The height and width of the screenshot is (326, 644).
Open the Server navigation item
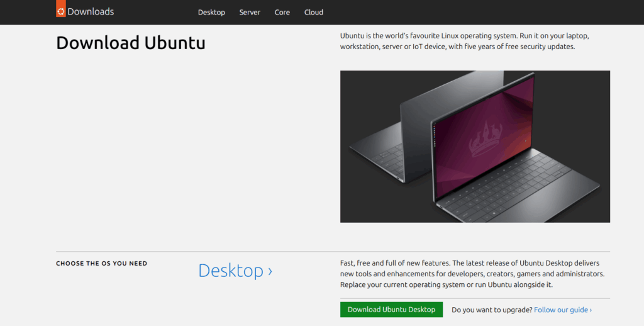coord(250,13)
